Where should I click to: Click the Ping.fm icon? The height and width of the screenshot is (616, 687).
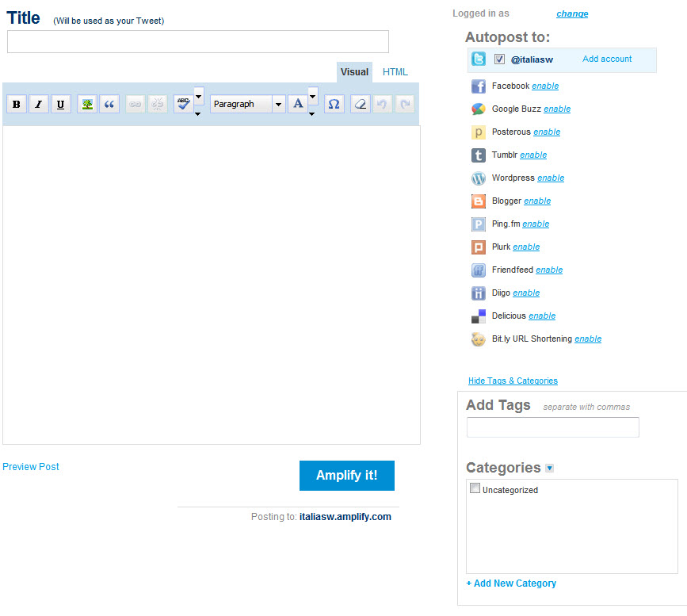click(479, 224)
